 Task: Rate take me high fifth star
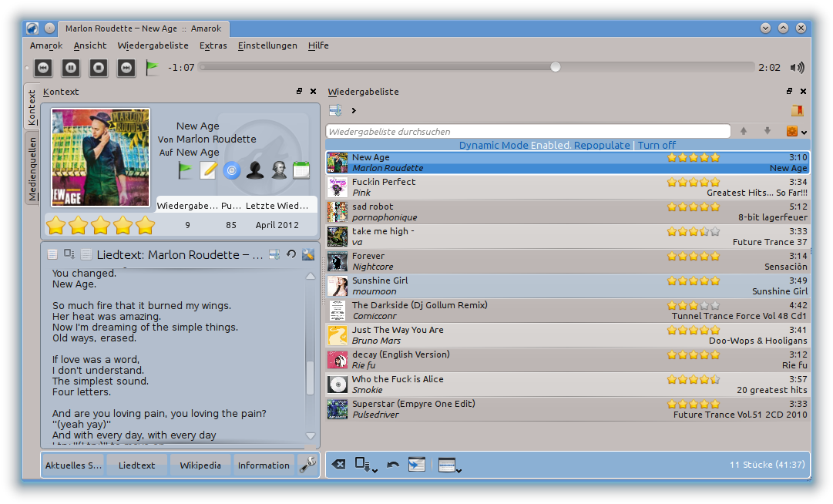(x=715, y=231)
